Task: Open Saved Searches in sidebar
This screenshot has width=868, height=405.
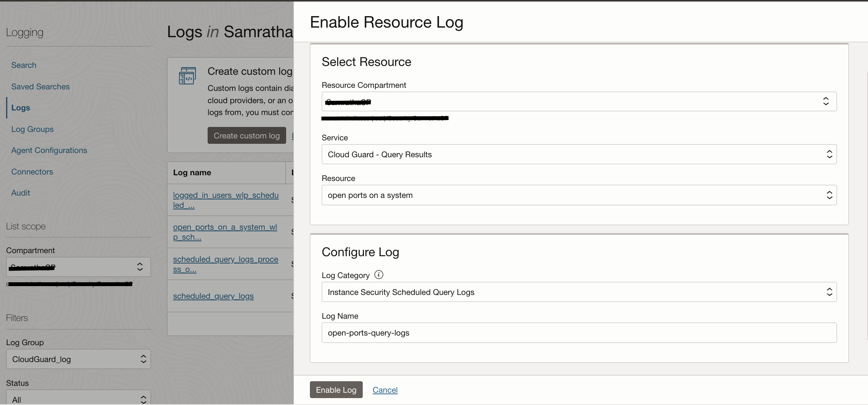Action: pyautogui.click(x=40, y=87)
